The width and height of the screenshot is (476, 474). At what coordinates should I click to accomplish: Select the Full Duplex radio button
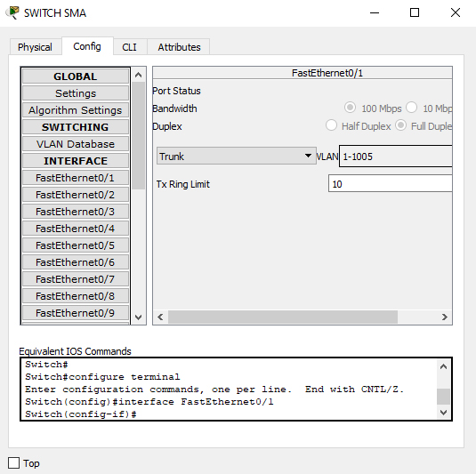click(x=400, y=125)
